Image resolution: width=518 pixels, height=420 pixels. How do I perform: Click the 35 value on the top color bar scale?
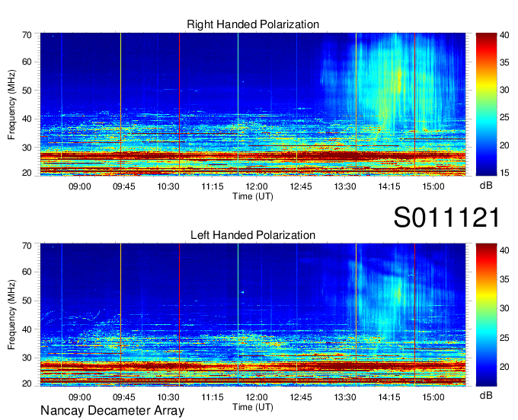pyautogui.click(x=504, y=62)
